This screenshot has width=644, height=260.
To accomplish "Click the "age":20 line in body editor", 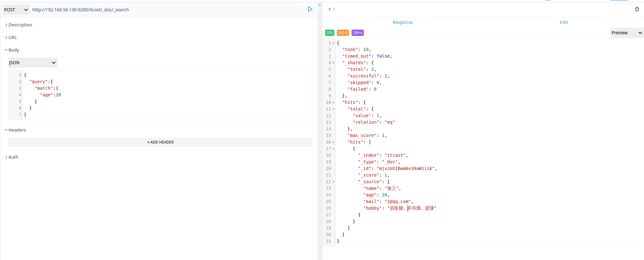I will tap(50, 95).
